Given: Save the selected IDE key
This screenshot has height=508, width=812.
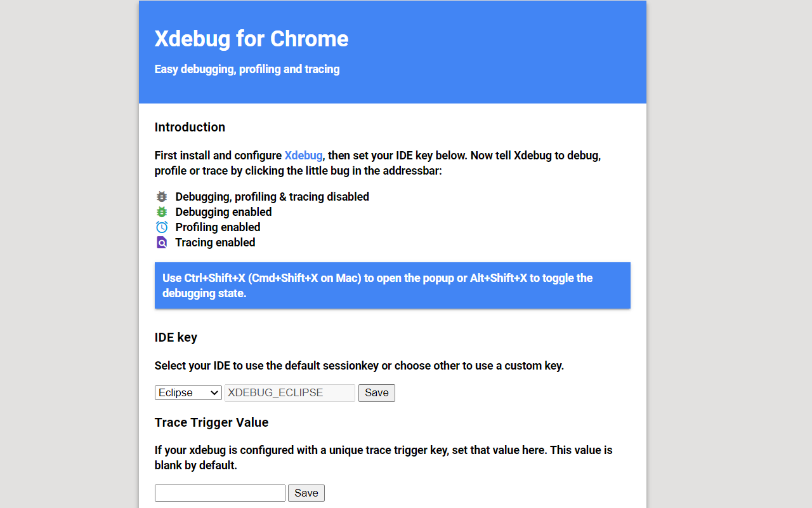Looking at the screenshot, I should pyautogui.click(x=376, y=392).
